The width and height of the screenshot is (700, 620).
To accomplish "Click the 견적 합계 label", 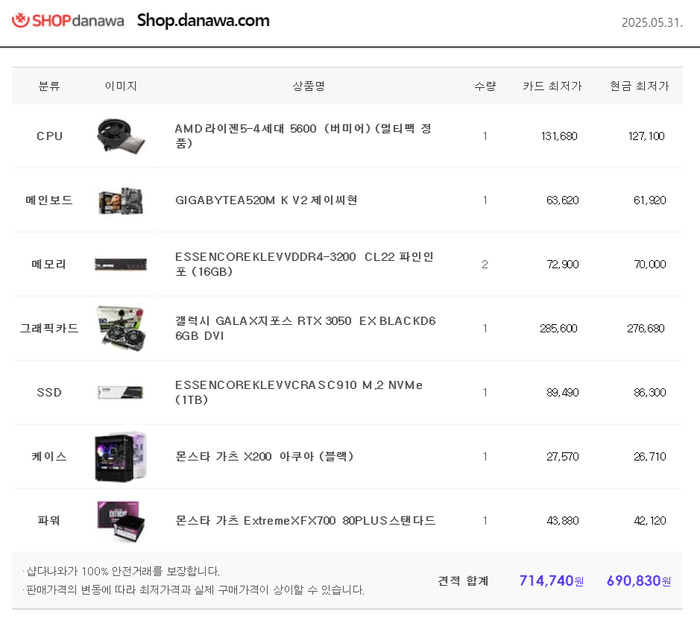I will (x=463, y=581).
